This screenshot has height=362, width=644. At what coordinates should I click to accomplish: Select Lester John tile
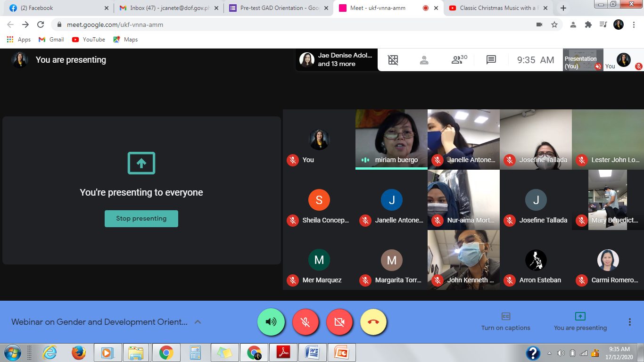click(608, 140)
